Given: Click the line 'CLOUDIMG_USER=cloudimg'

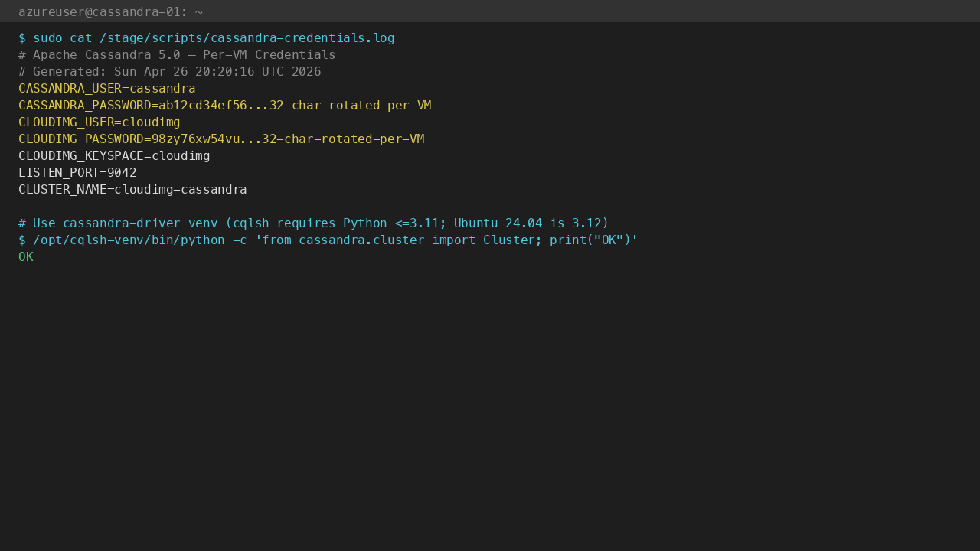Looking at the screenshot, I should pos(100,122).
